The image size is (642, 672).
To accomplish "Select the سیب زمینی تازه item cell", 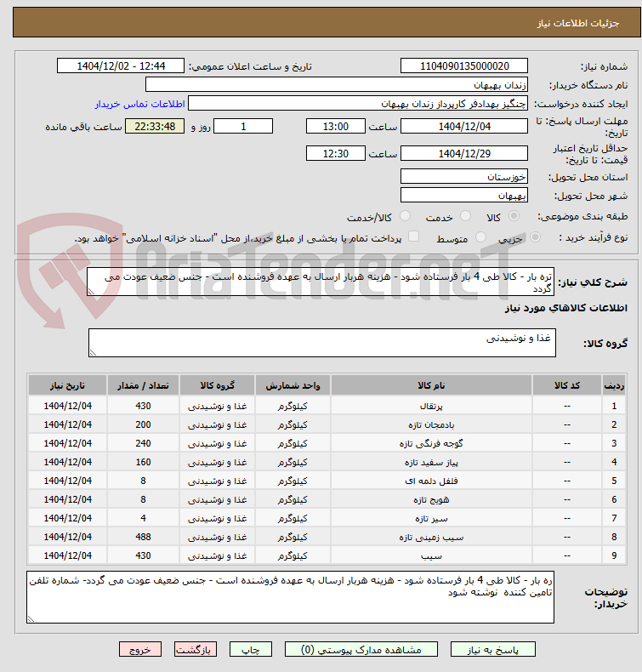I will (x=431, y=537).
